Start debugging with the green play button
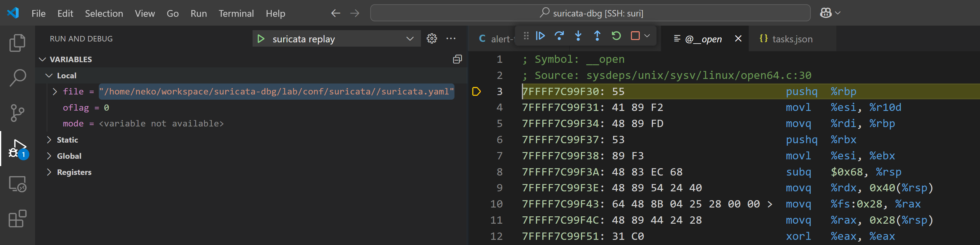The image size is (980, 245). point(261,39)
